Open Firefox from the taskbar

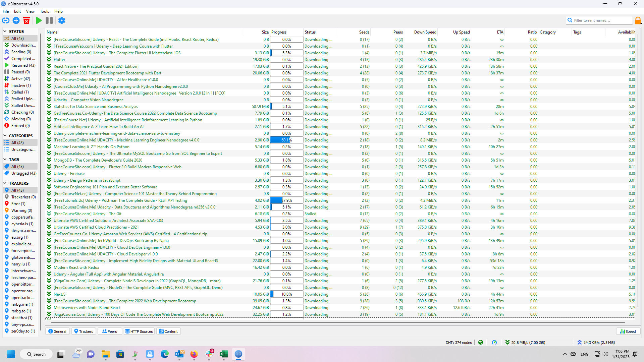click(194, 354)
